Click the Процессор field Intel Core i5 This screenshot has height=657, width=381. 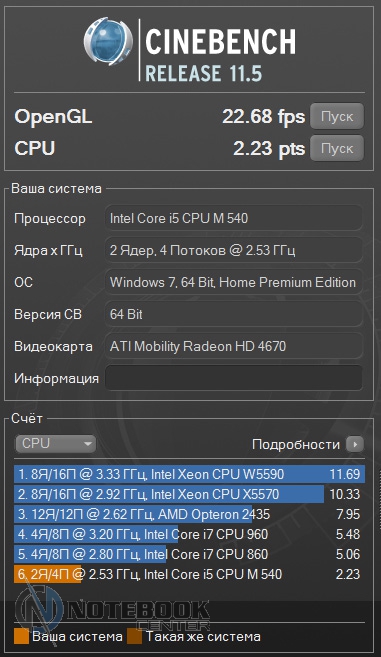pos(233,218)
